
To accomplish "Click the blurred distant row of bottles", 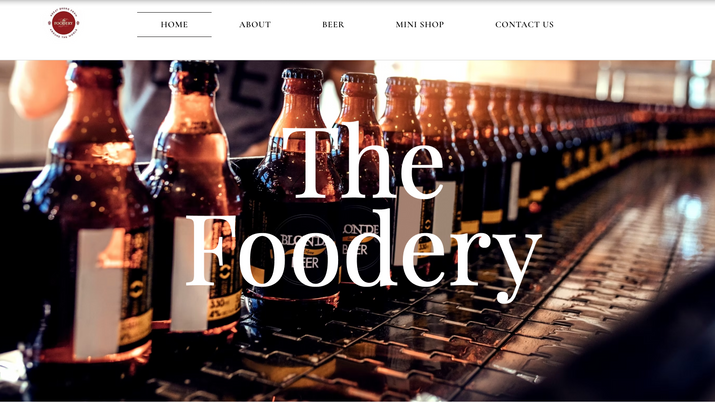I will click(616, 128).
